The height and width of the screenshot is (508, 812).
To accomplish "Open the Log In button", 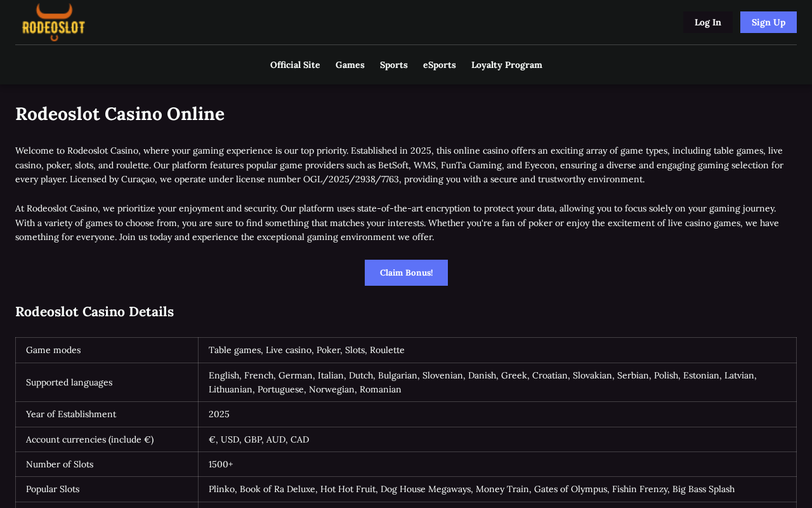I will [707, 22].
